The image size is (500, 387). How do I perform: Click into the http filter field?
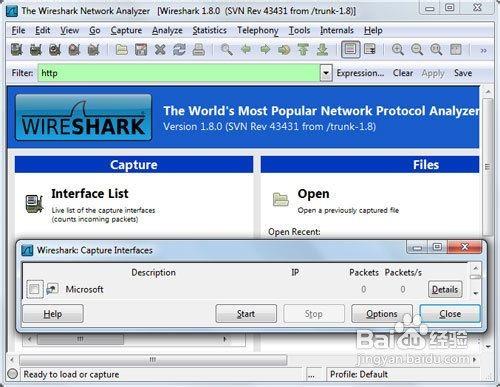point(179,73)
